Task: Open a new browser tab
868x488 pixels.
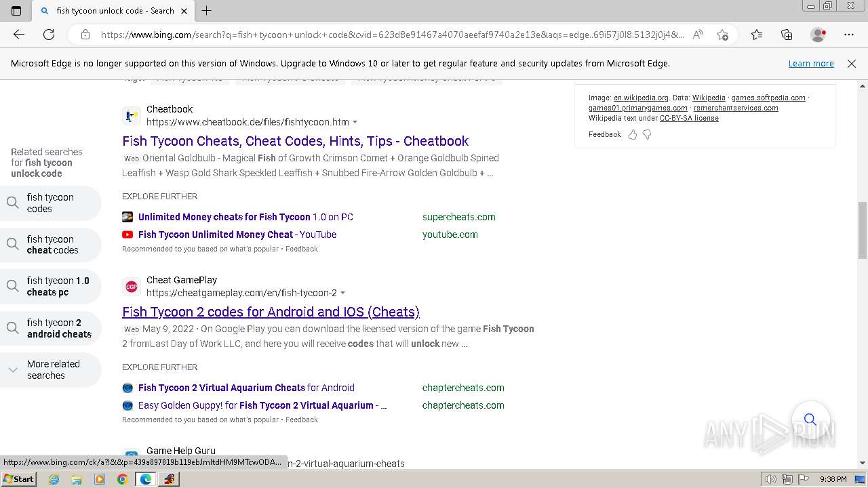Action: (207, 11)
